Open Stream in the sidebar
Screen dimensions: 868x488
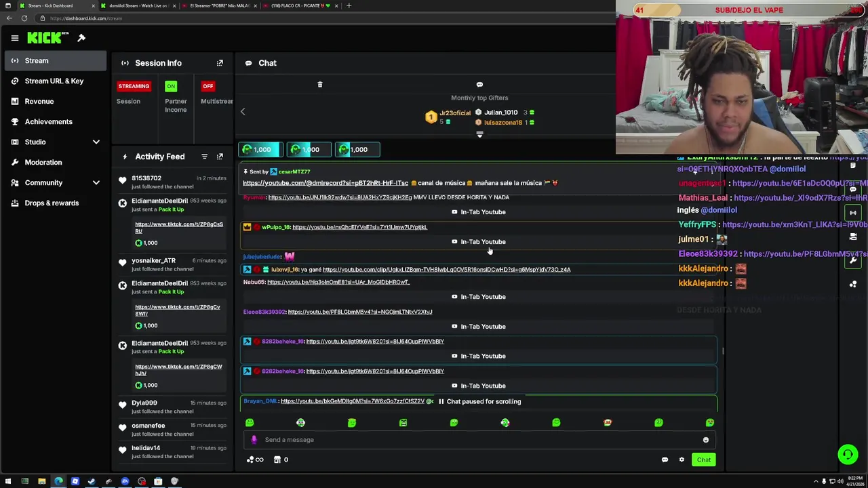click(x=54, y=61)
